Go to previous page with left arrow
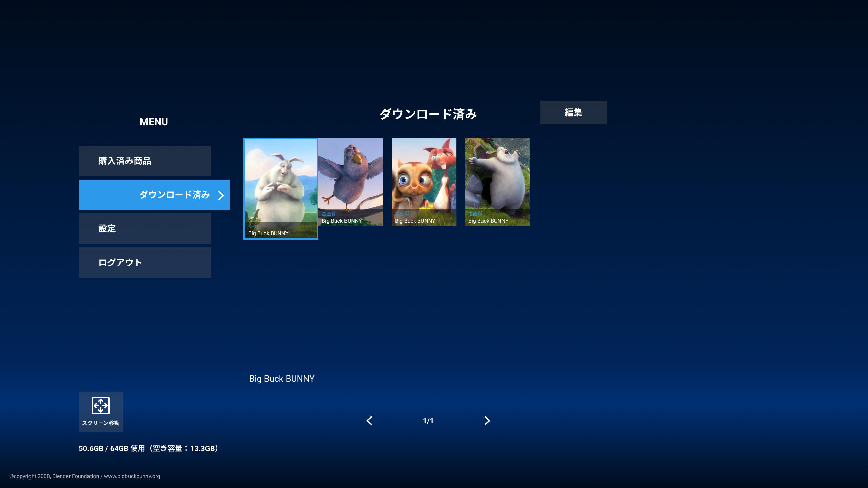The width and height of the screenshot is (868, 488). (x=369, y=421)
